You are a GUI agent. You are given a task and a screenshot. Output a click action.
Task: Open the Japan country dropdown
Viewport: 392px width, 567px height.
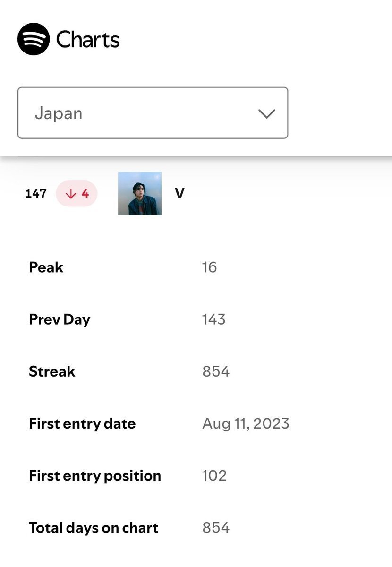[x=153, y=113]
